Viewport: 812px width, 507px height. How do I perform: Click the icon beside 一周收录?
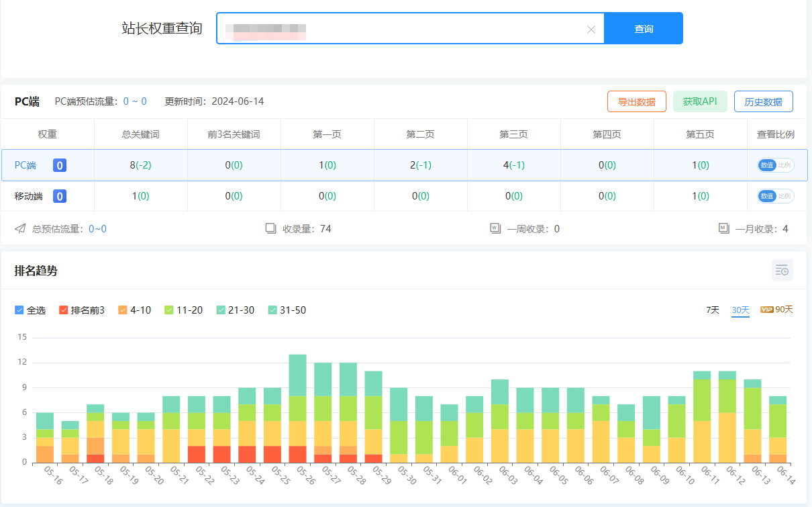pos(495,229)
